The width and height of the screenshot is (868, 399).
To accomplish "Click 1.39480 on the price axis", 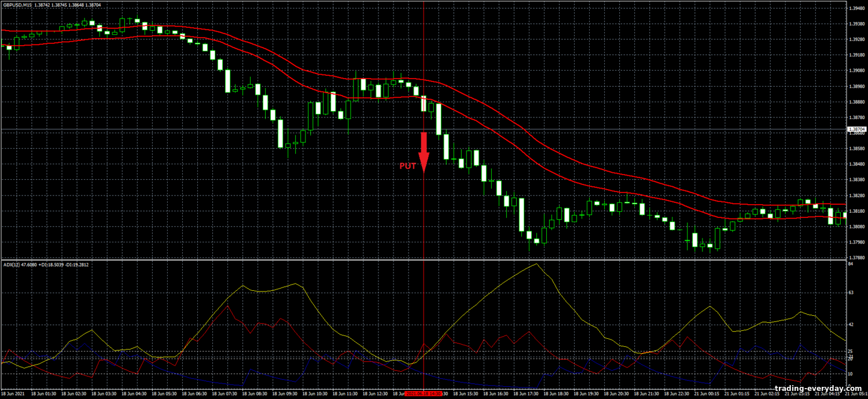I will (856, 9).
